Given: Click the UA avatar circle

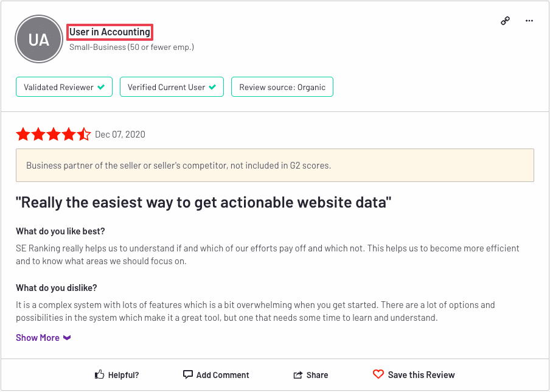Looking at the screenshot, I should point(38,39).
